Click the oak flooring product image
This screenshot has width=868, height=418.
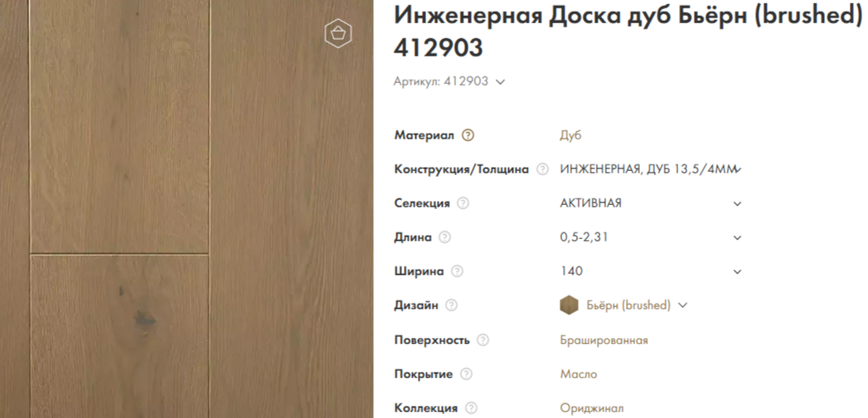187,209
